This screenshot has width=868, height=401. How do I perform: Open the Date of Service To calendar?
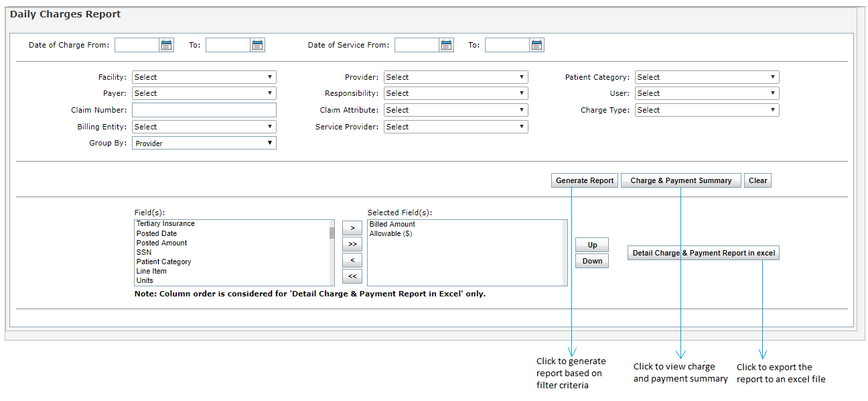(536, 45)
